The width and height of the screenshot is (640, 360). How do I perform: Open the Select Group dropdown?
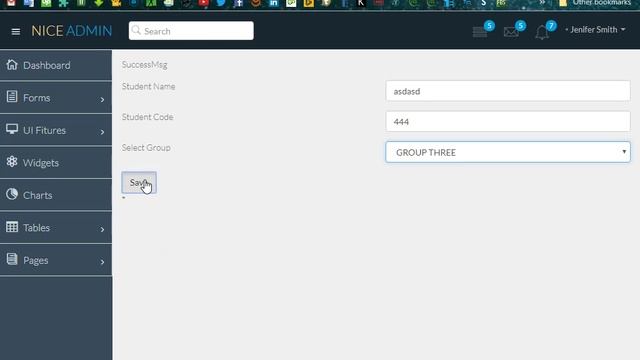click(508, 152)
